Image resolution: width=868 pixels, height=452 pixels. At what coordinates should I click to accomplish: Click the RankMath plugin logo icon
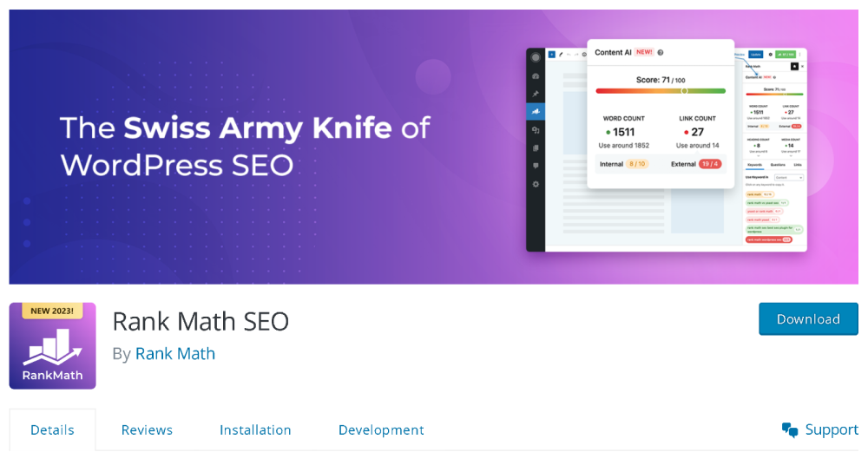click(x=53, y=346)
